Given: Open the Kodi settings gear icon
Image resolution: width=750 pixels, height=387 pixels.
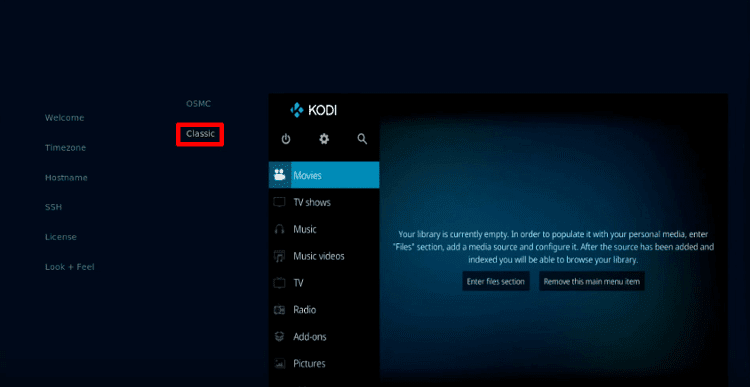Looking at the screenshot, I should (324, 139).
